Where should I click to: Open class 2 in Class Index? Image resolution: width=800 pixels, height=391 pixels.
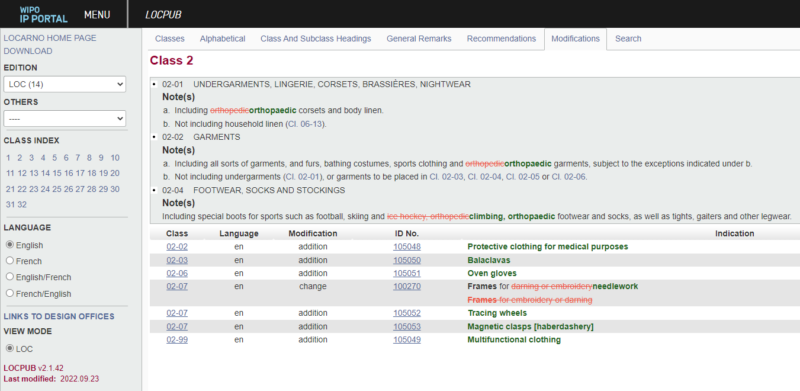(20, 158)
